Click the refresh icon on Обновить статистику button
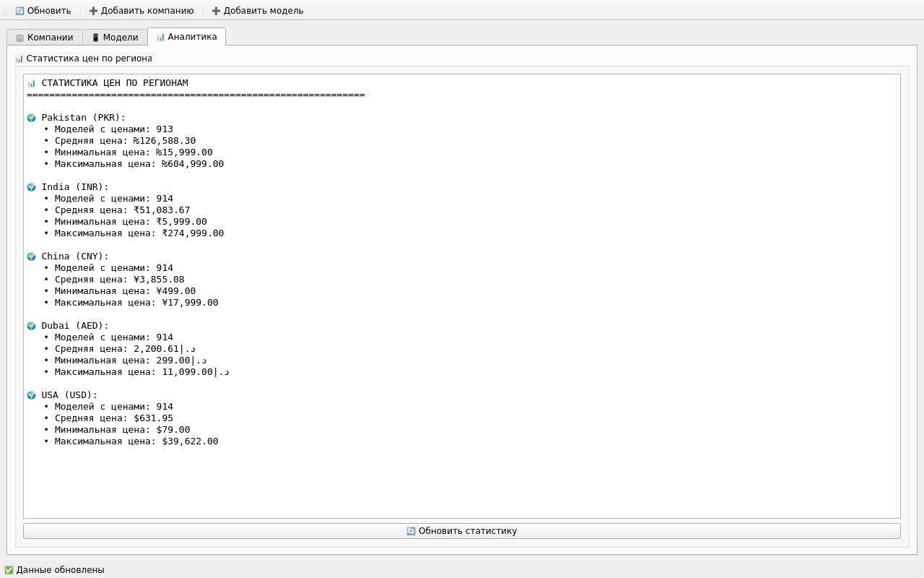This screenshot has width=924, height=578. [x=411, y=531]
